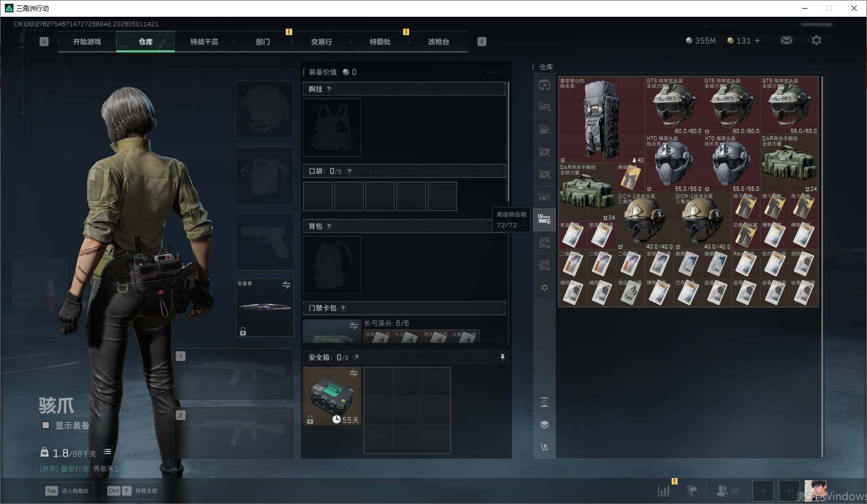Select the 仓库 tab
867x504 pixels.
(x=146, y=42)
